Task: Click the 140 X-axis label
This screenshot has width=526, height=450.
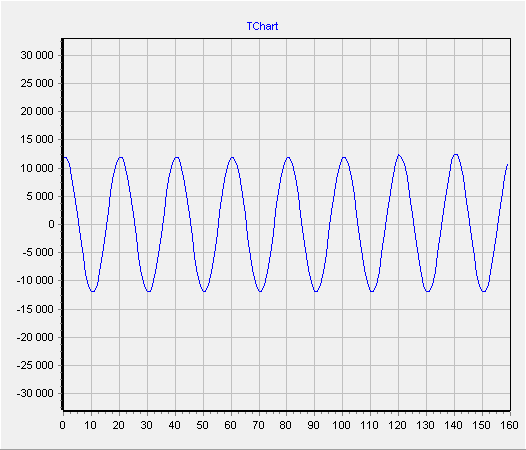Action: click(x=454, y=426)
